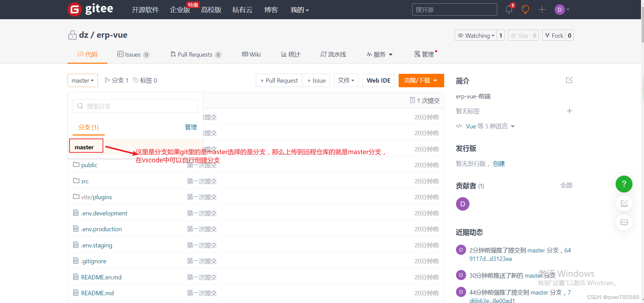The width and height of the screenshot is (644, 303).
Task: Expand the 我的 header menu
Action: tap(300, 10)
